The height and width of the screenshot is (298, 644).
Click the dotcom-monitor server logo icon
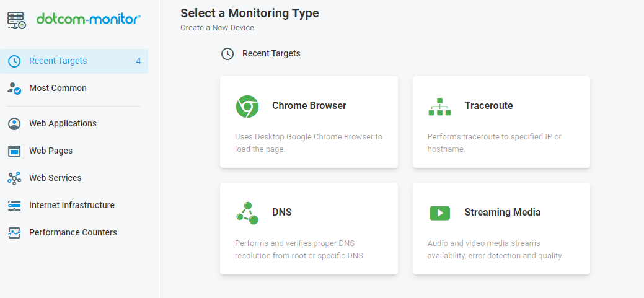pyautogui.click(x=17, y=20)
